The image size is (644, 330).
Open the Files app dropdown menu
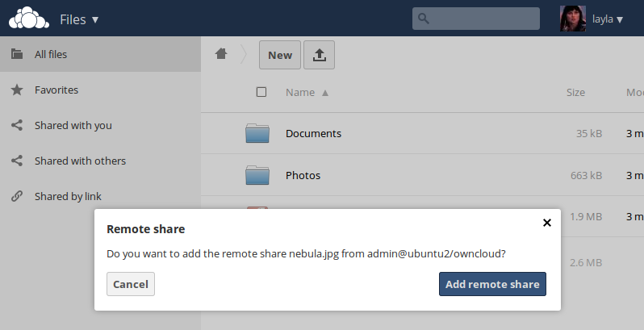tap(79, 19)
